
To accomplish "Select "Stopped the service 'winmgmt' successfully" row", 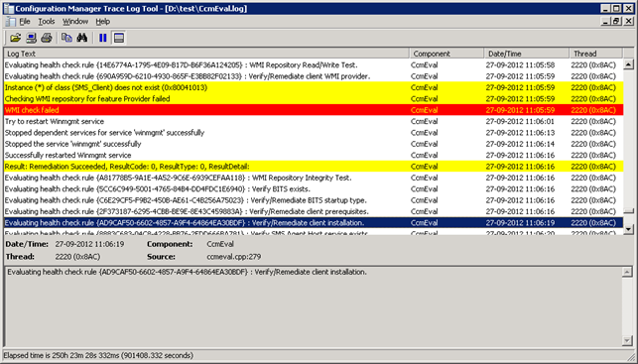I will [x=314, y=144].
